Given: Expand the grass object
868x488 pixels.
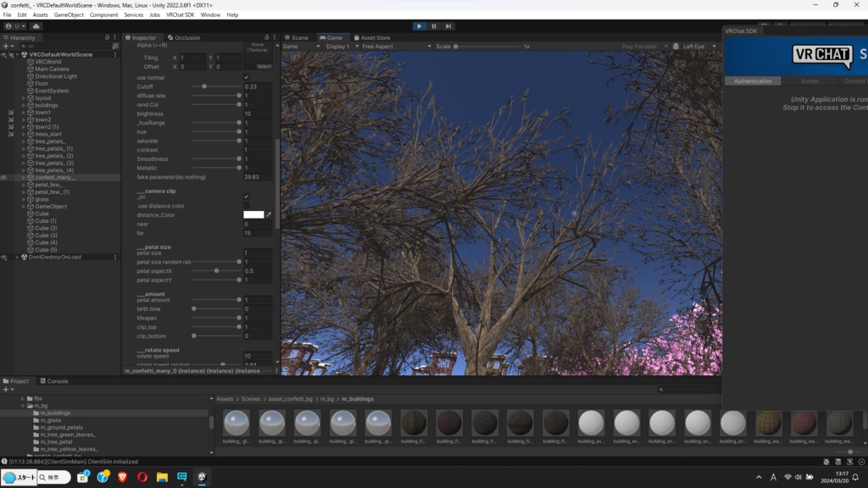Looking at the screenshot, I should point(24,199).
